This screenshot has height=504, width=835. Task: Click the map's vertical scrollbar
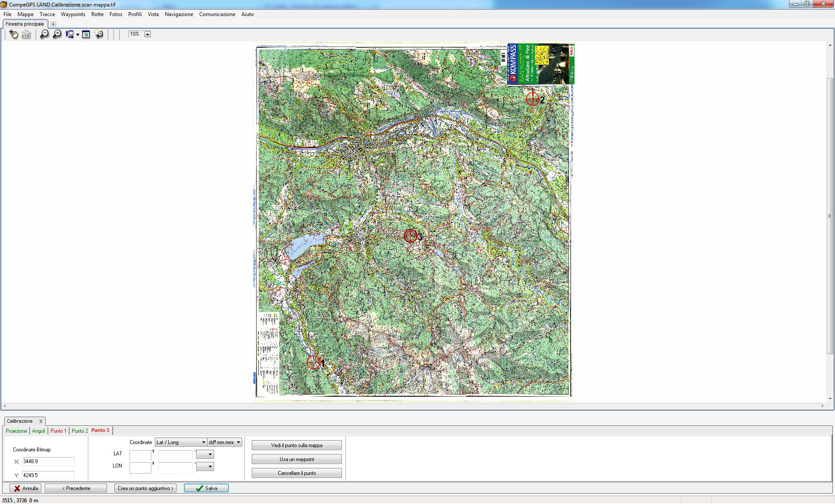tap(830, 216)
